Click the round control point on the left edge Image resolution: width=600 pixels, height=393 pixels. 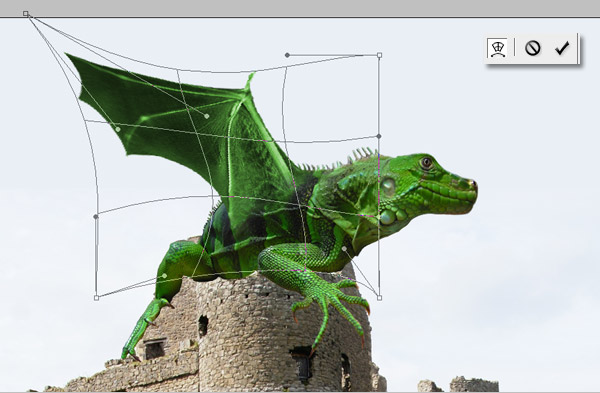pyautogui.click(x=96, y=217)
